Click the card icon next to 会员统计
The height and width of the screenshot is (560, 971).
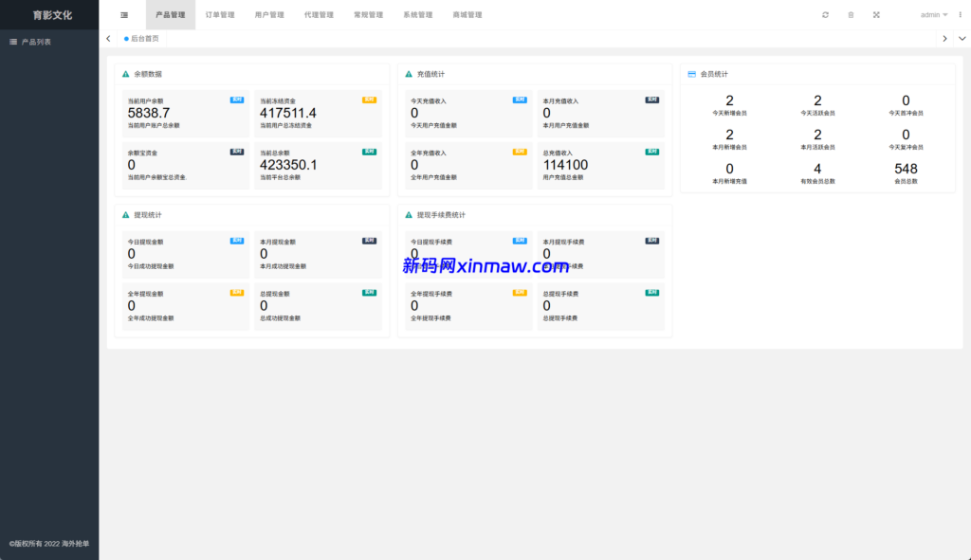692,74
